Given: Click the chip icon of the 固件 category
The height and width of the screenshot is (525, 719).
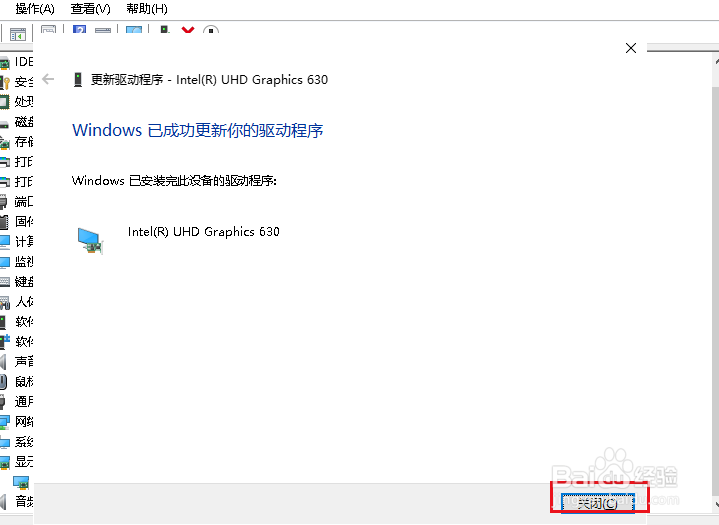Looking at the screenshot, I should point(4,222).
